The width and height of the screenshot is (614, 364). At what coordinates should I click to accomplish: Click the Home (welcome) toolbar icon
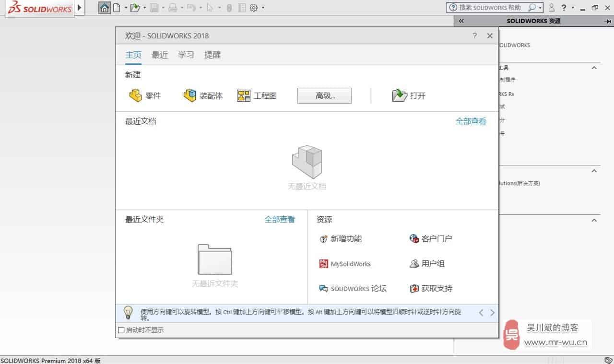pos(105,8)
